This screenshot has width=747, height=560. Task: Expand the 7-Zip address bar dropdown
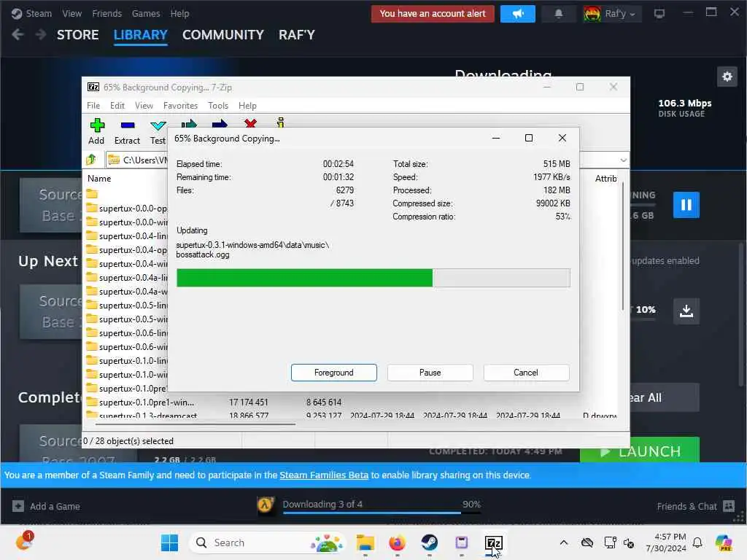point(623,160)
